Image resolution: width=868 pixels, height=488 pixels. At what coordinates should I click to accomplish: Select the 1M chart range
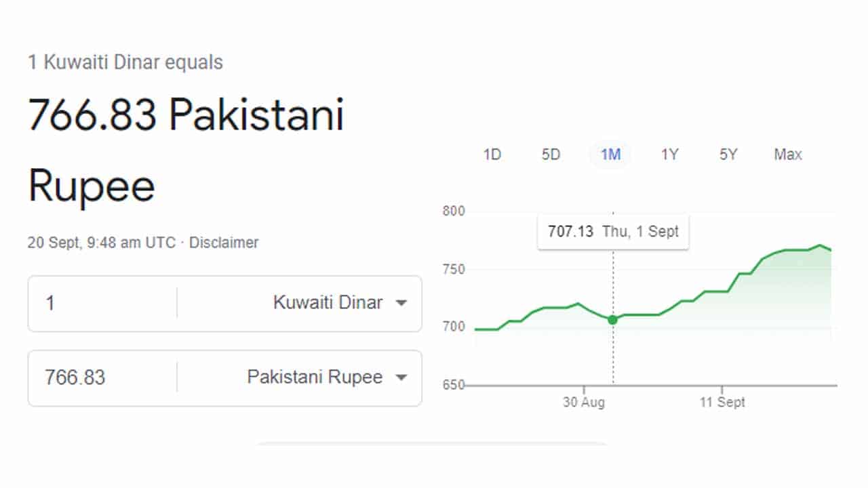tap(610, 155)
